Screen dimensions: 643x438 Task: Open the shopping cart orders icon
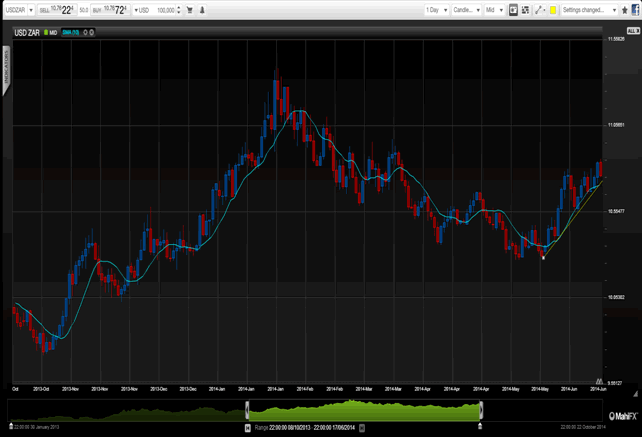pos(191,10)
